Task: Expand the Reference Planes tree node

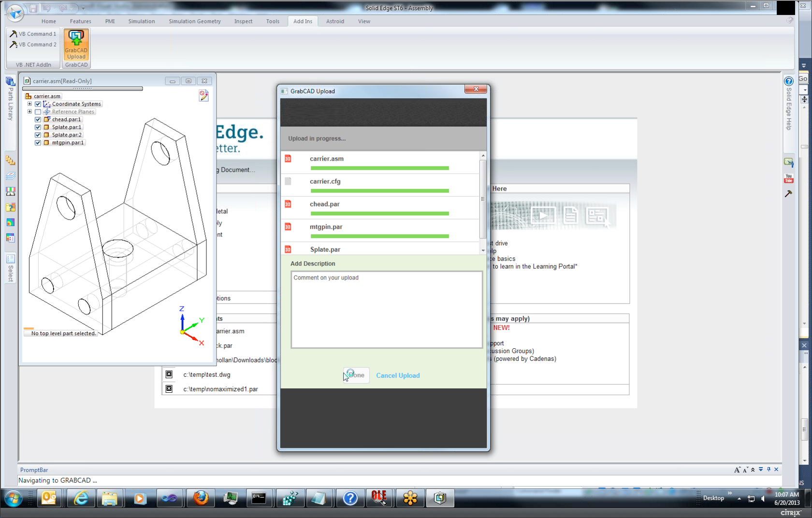Action: pyautogui.click(x=29, y=112)
